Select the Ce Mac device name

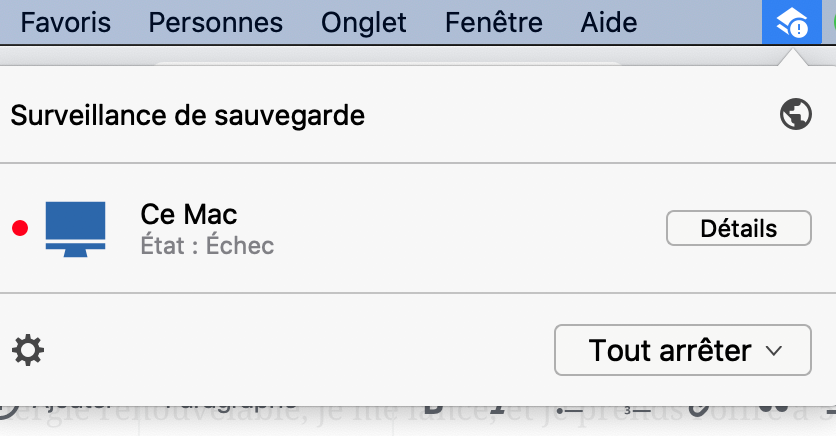pos(189,214)
